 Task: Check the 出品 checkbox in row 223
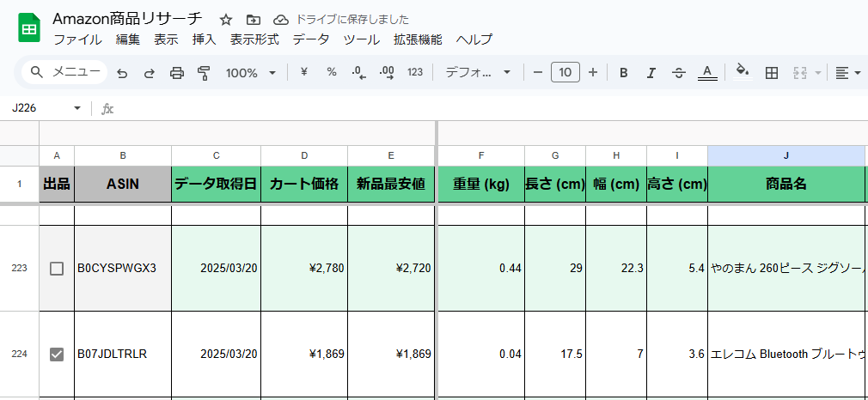[x=57, y=269]
